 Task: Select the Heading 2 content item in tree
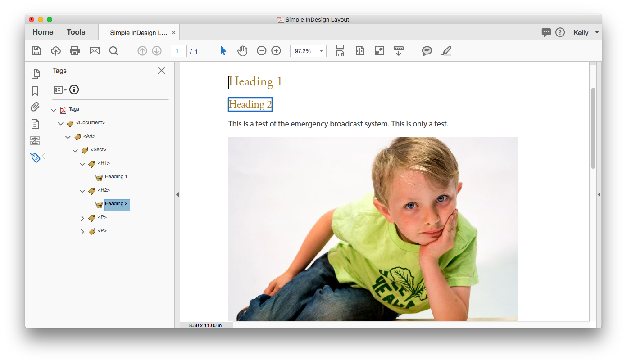point(117,205)
